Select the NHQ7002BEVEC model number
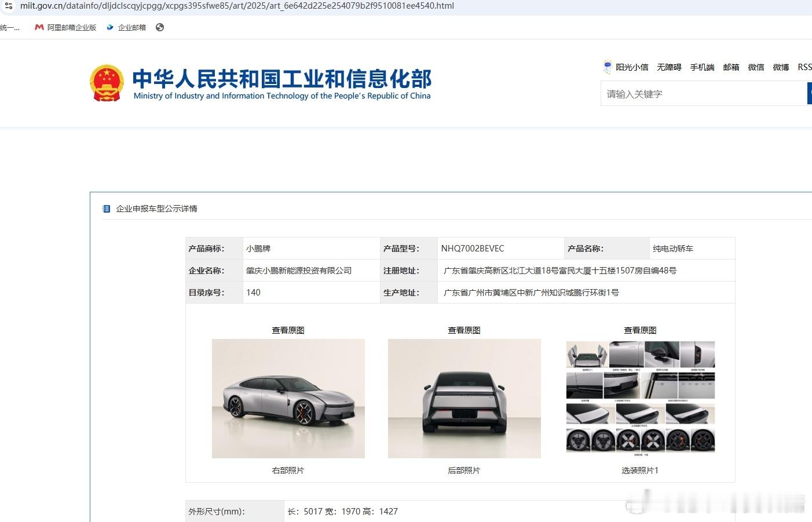 (x=473, y=249)
